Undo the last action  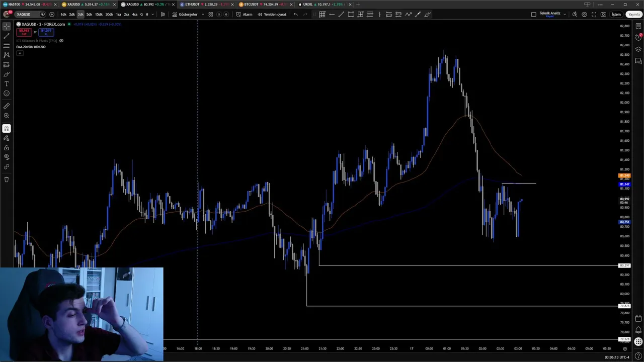click(x=296, y=15)
